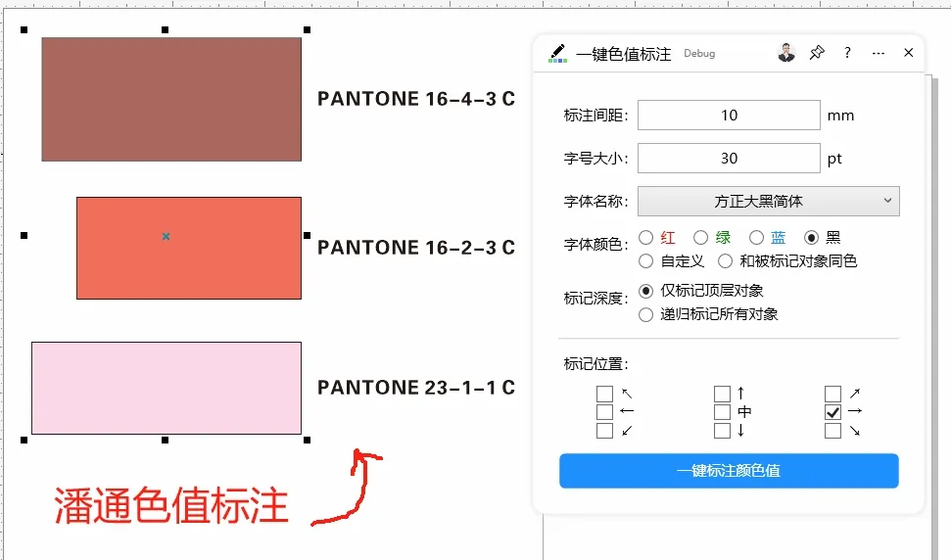Click the bottom-center selection handle
Image resolution: width=951 pixels, height=560 pixels.
click(165, 440)
